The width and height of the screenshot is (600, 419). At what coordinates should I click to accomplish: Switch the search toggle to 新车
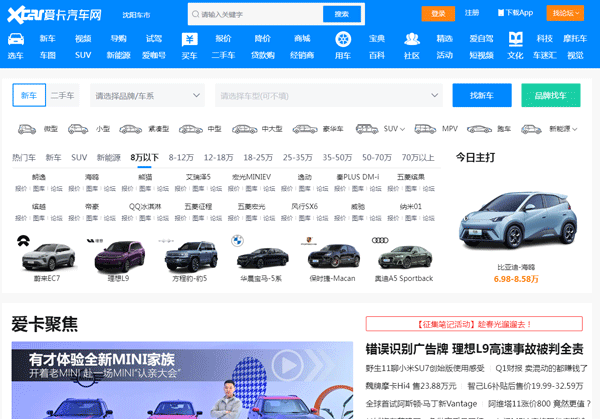point(29,95)
